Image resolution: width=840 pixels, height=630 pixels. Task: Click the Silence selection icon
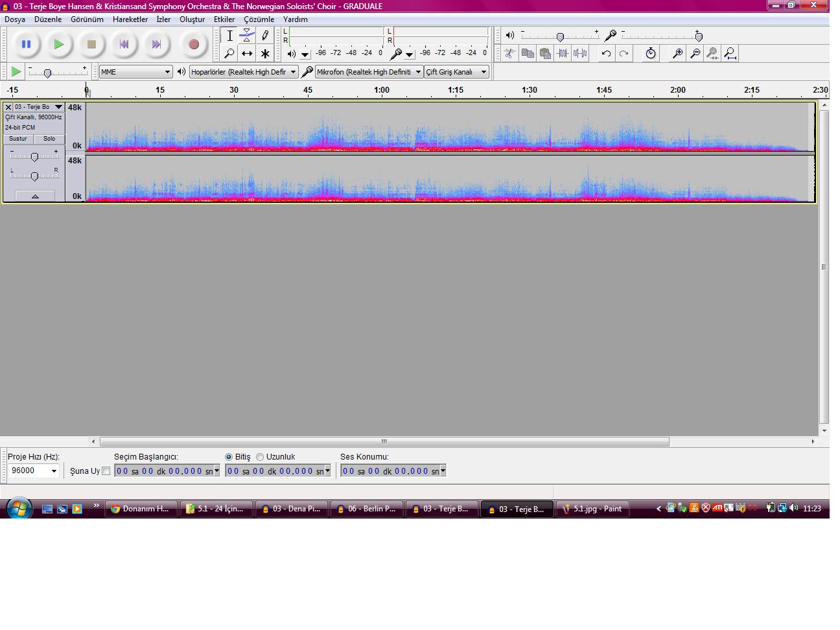pyautogui.click(x=580, y=53)
